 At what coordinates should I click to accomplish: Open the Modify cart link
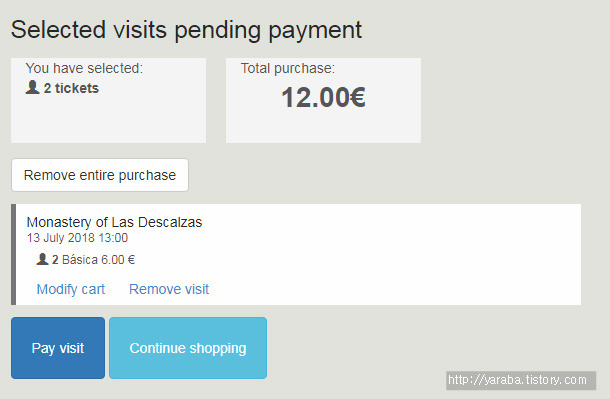[x=71, y=289]
